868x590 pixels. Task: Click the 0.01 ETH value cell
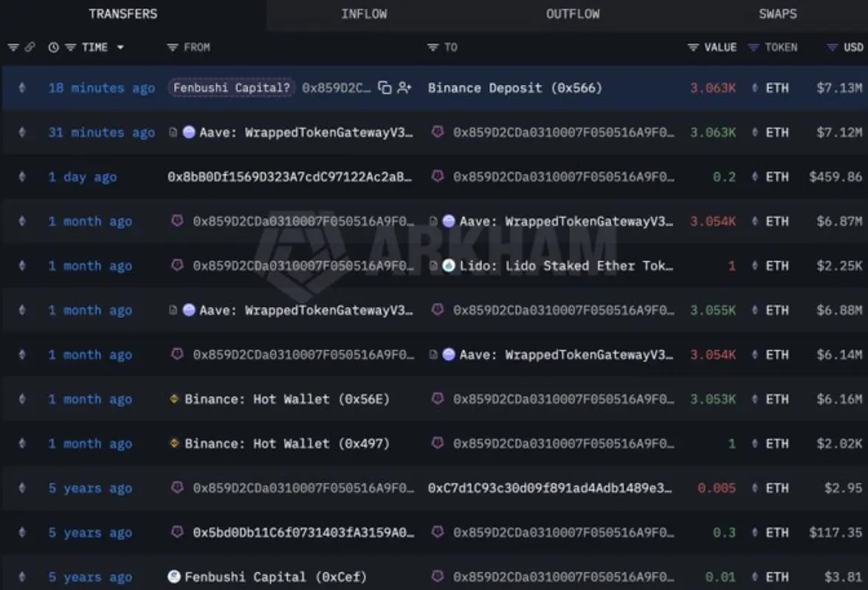tap(720, 577)
